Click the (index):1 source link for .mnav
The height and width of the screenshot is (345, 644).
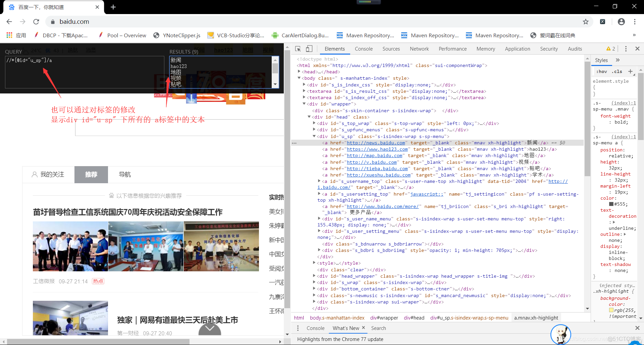tap(624, 103)
